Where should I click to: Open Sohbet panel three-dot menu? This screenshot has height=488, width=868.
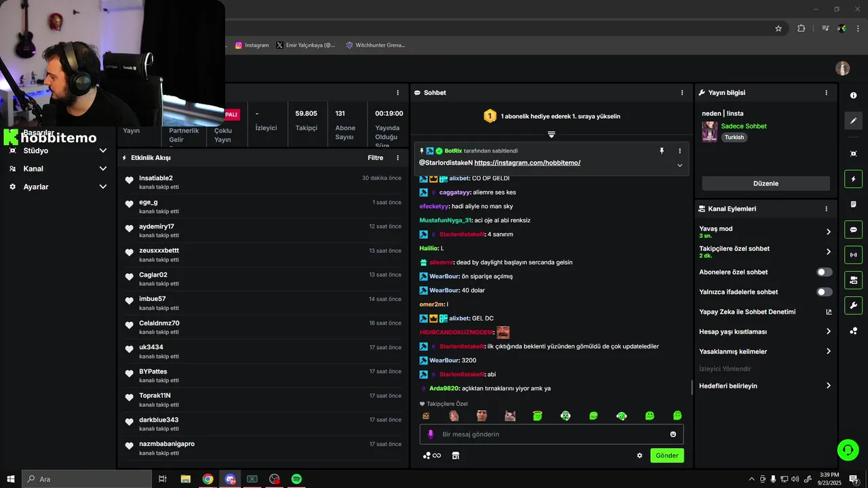tap(682, 93)
